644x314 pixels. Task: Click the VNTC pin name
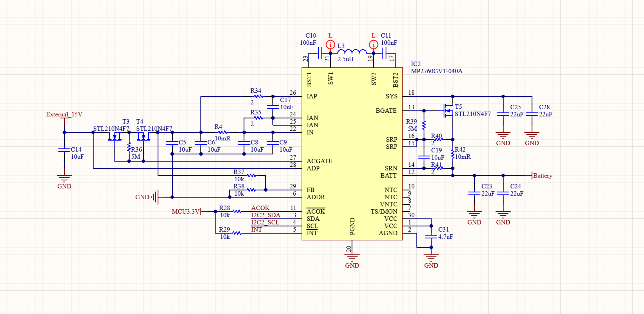click(389, 204)
